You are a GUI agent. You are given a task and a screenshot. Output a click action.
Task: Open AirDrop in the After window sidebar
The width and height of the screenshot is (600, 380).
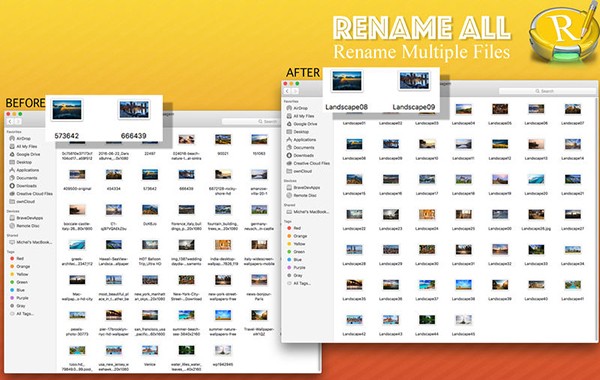(x=297, y=108)
